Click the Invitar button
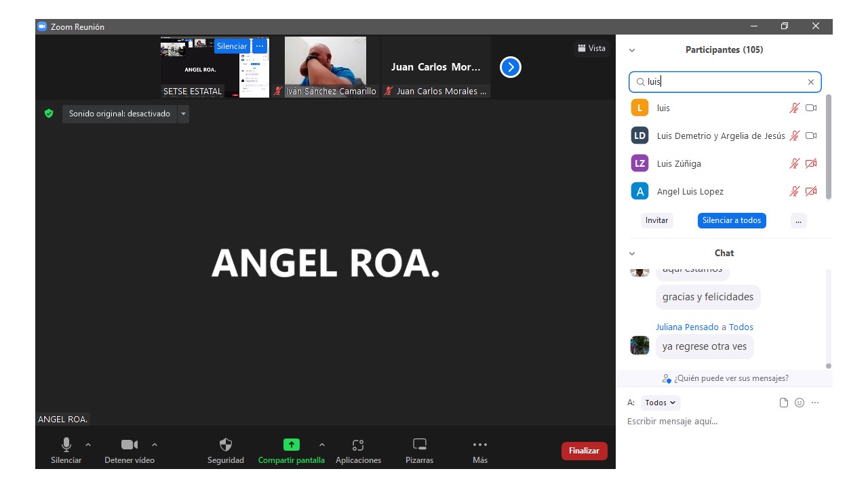Screen dimensions: 868x488 656,220
